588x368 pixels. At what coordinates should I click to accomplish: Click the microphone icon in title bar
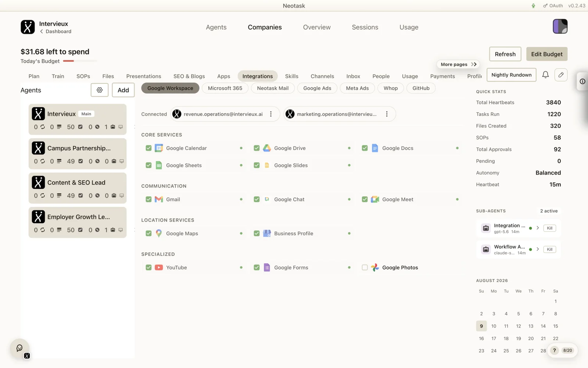(x=533, y=6)
